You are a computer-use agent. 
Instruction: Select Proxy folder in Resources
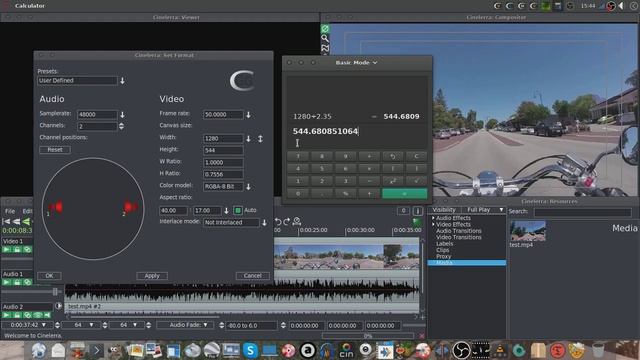coord(444,257)
